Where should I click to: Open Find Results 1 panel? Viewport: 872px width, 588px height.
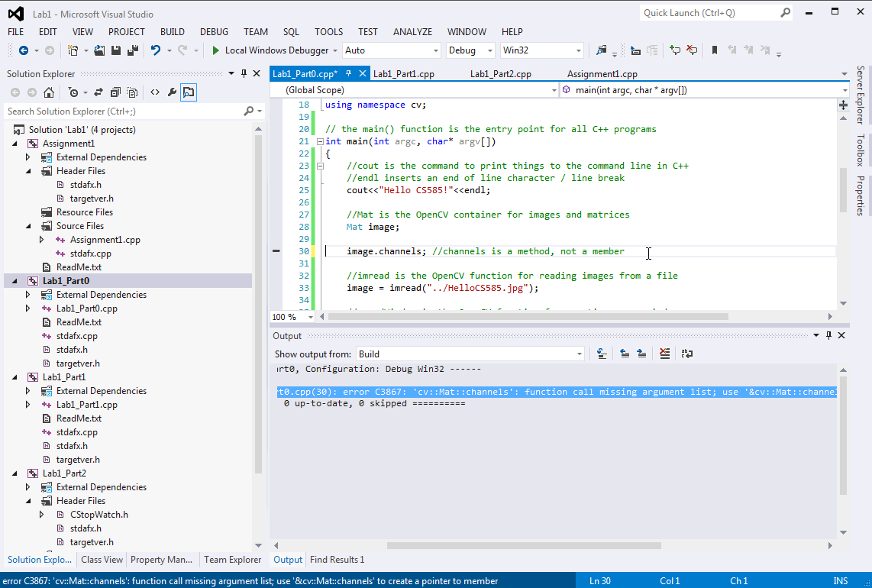337,560
